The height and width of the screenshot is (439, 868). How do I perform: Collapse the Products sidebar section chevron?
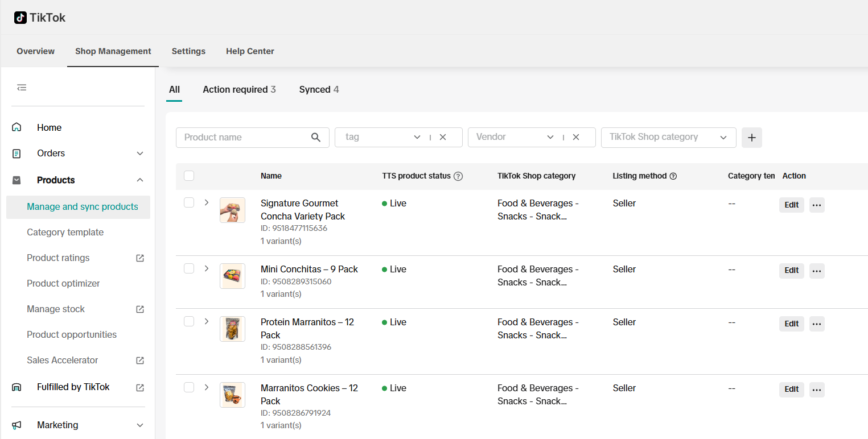(x=140, y=180)
